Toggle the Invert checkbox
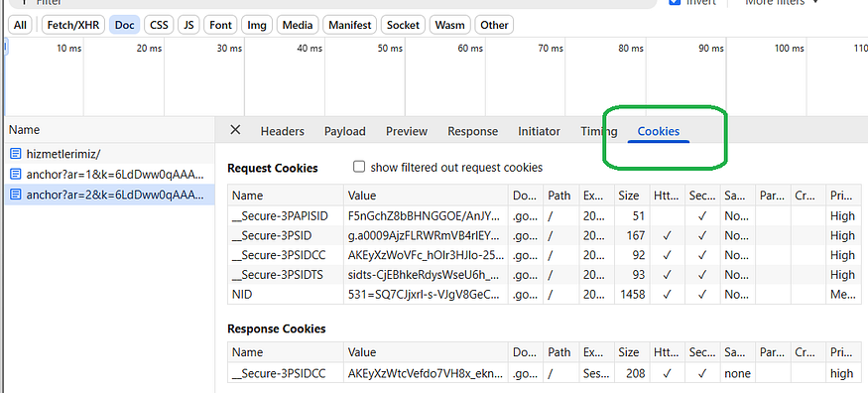Image resolution: width=868 pixels, height=393 pixels. coord(675,2)
